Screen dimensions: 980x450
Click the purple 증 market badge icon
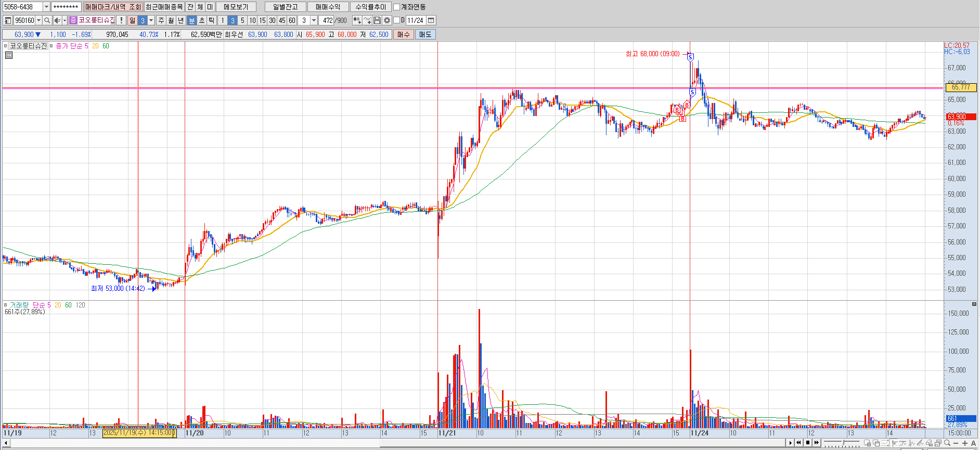click(73, 20)
